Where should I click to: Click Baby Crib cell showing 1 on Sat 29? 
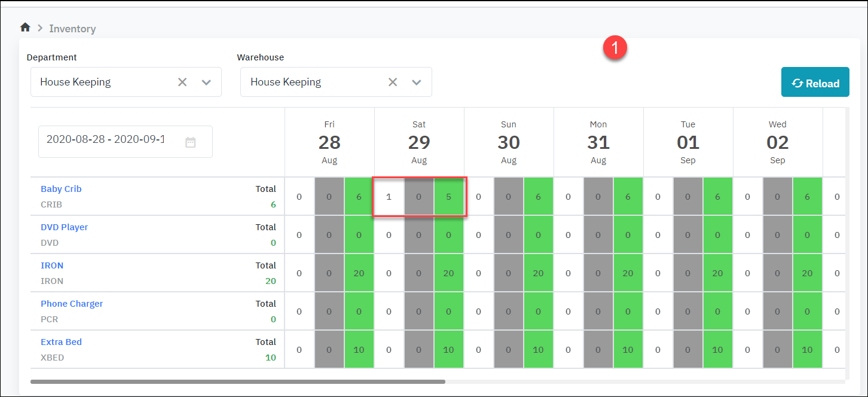click(389, 197)
